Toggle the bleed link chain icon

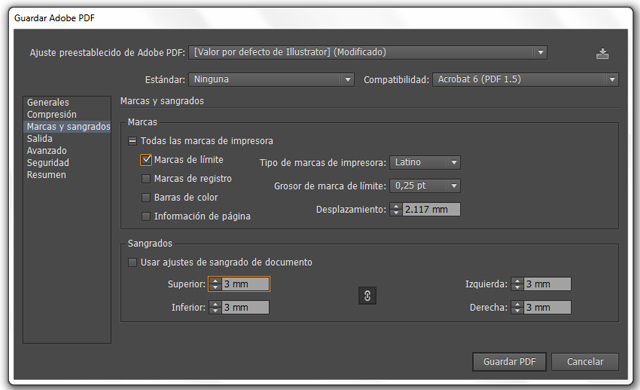point(367,296)
